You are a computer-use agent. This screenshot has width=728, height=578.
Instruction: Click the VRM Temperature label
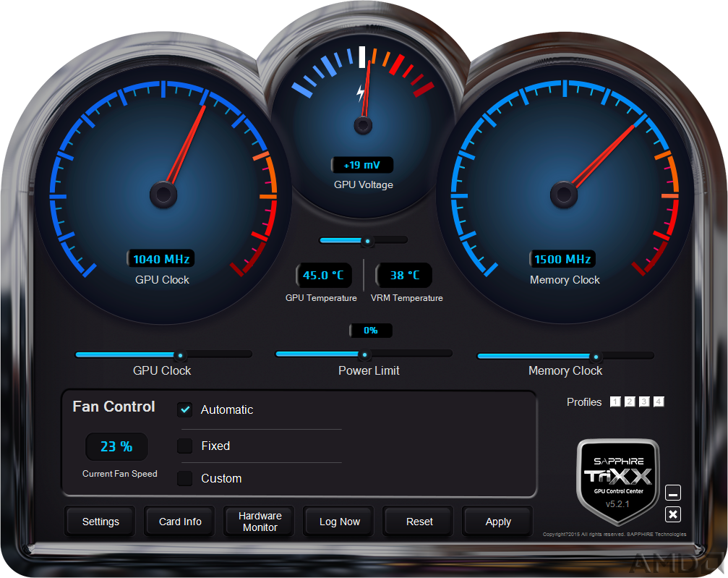click(x=407, y=298)
